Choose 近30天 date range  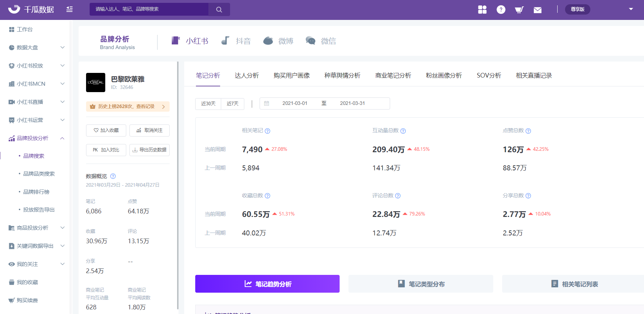click(x=208, y=103)
